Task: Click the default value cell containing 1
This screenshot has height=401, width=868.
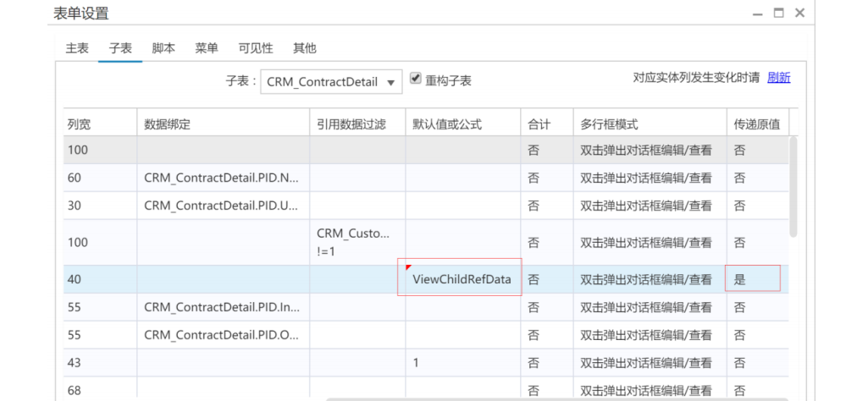Action: (462, 362)
